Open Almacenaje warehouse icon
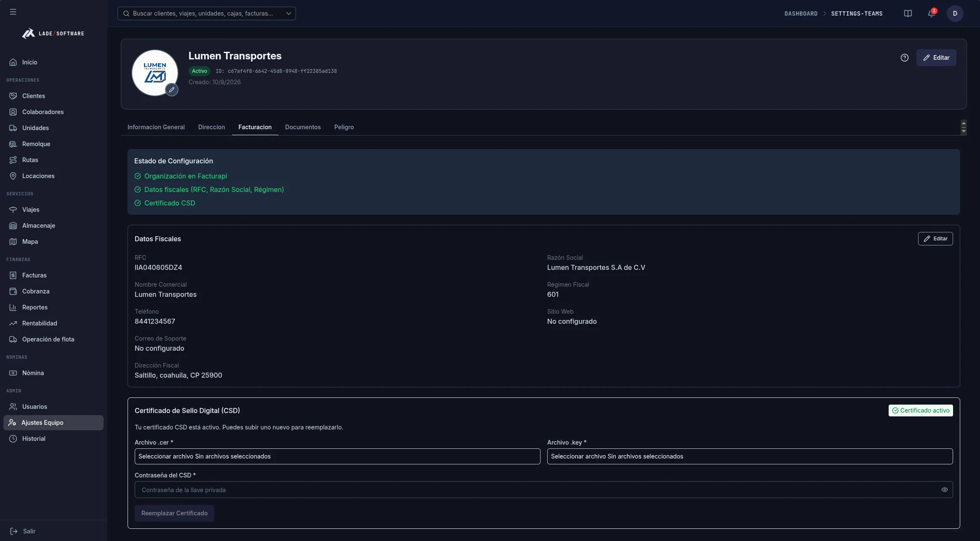The image size is (980, 541). click(x=13, y=226)
